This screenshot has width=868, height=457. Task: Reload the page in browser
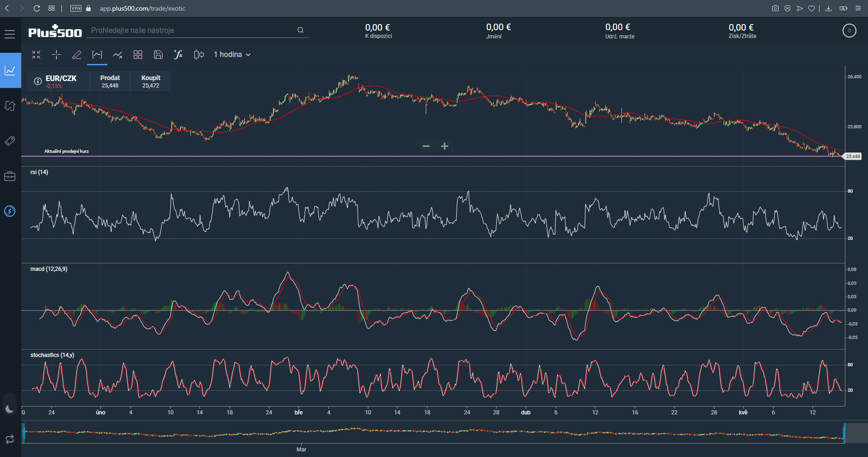(x=37, y=8)
